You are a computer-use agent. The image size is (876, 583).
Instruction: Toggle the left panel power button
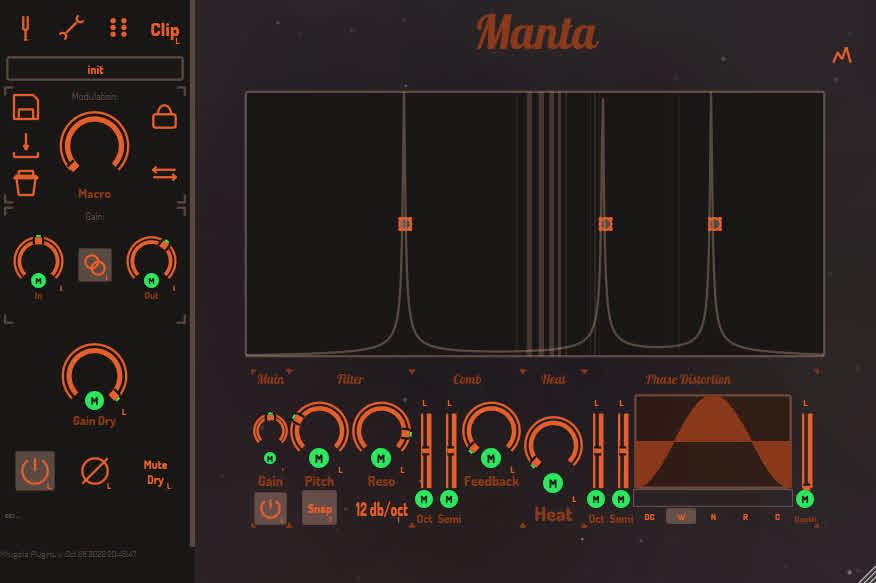click(x=35, y=471)
